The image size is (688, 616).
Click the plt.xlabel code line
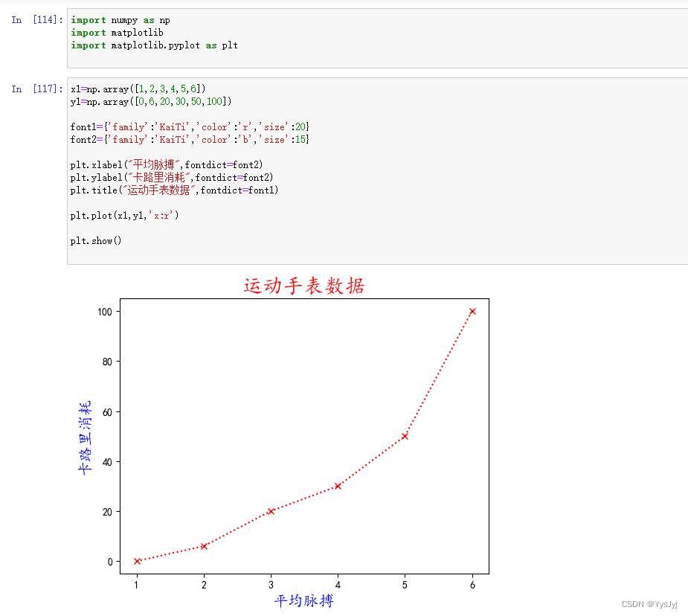(x=167, y=164)
